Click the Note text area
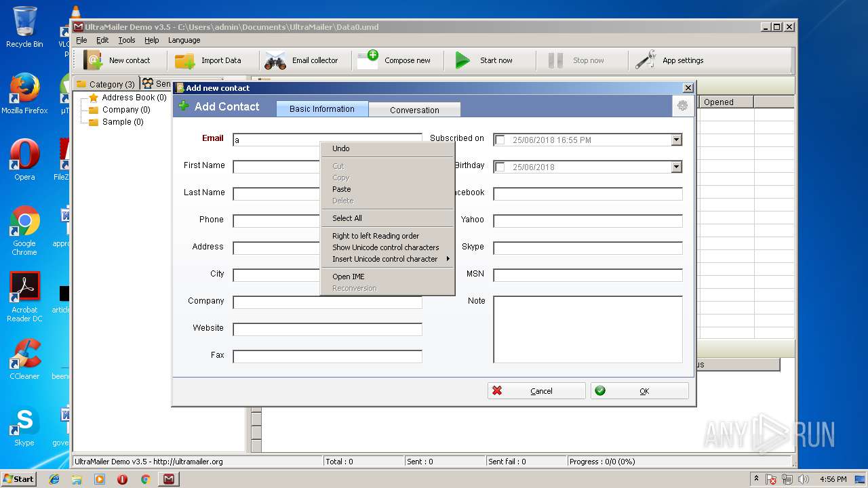 (588, 329)
